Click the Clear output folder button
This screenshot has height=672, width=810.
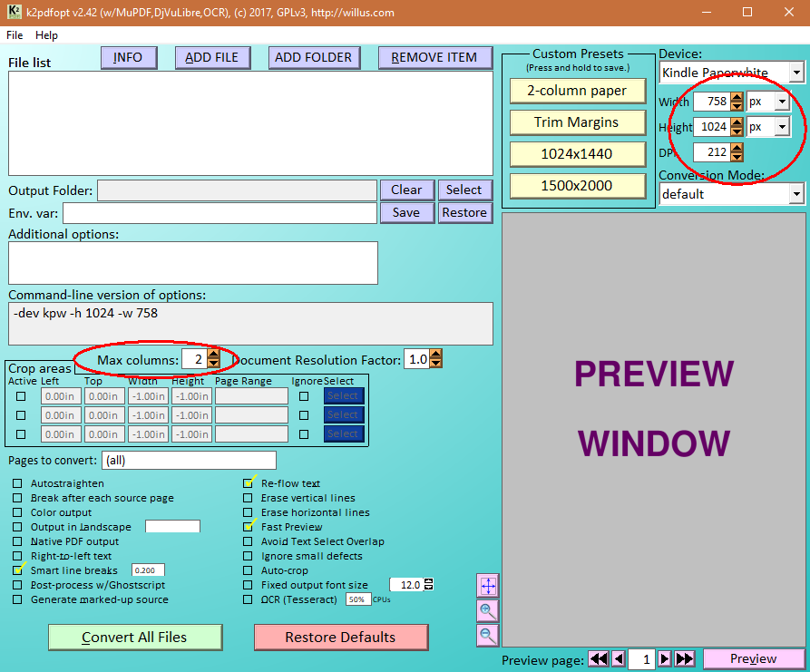pyautogui.click(x=406, y=190)
